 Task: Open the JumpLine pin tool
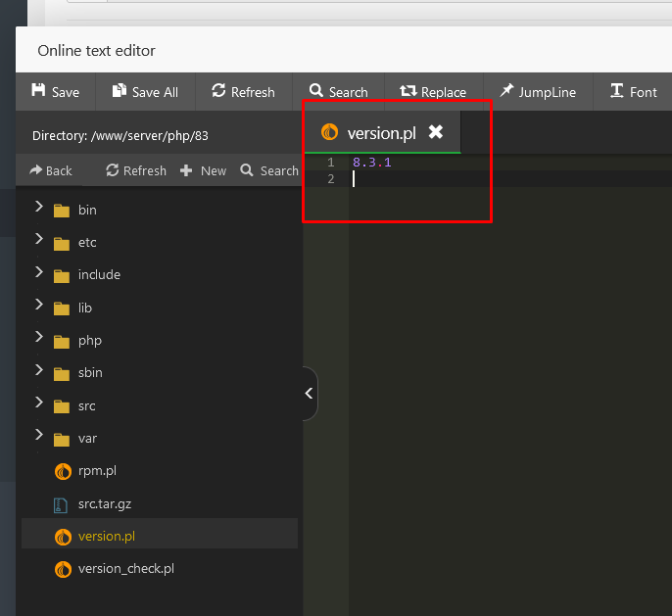pos(537,92)
